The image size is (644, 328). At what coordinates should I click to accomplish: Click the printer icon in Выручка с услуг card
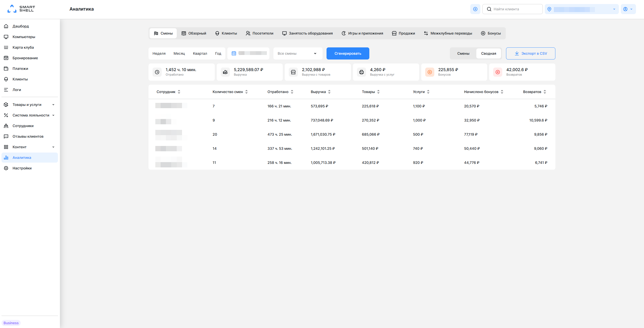(362, 72)
